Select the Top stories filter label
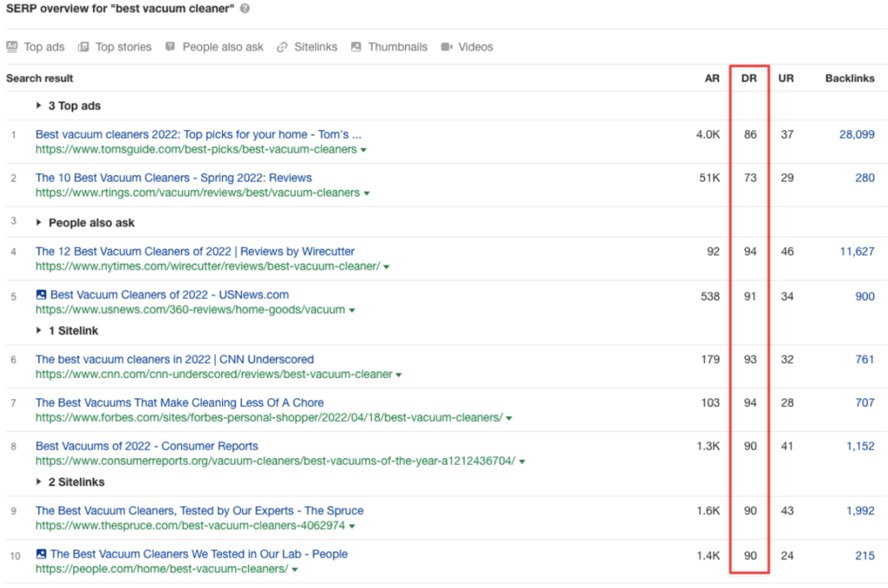 (x=123, y=47)
